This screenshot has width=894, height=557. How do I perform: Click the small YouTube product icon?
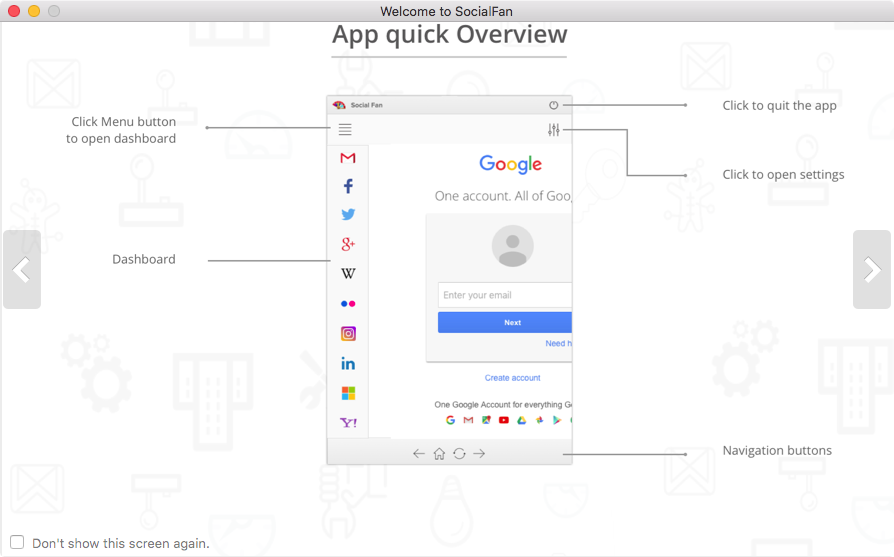tap(503, 420)
